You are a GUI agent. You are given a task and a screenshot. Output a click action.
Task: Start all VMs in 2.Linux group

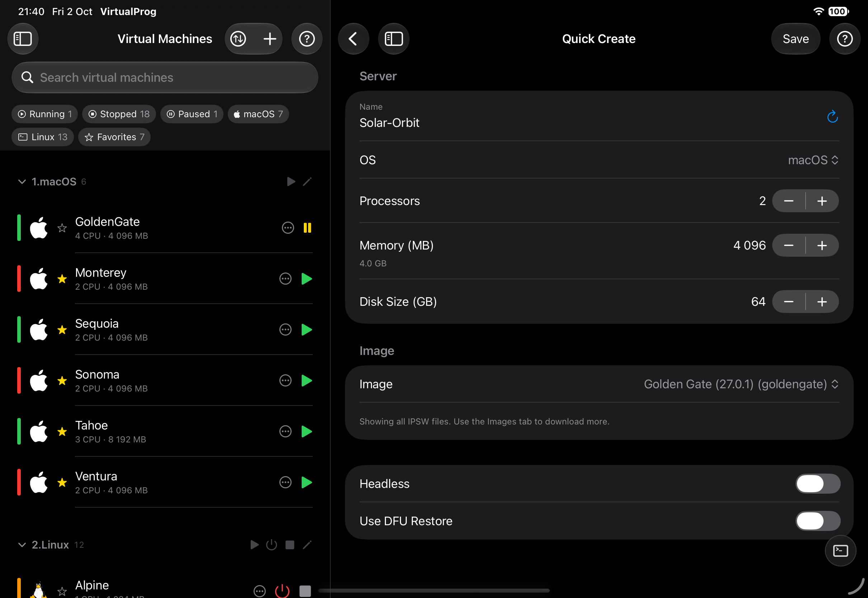coord(254,545)
